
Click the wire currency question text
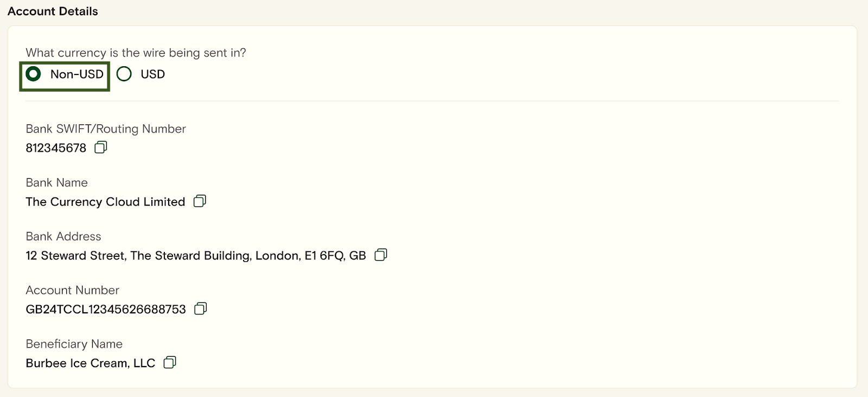(x=136, y=53)
